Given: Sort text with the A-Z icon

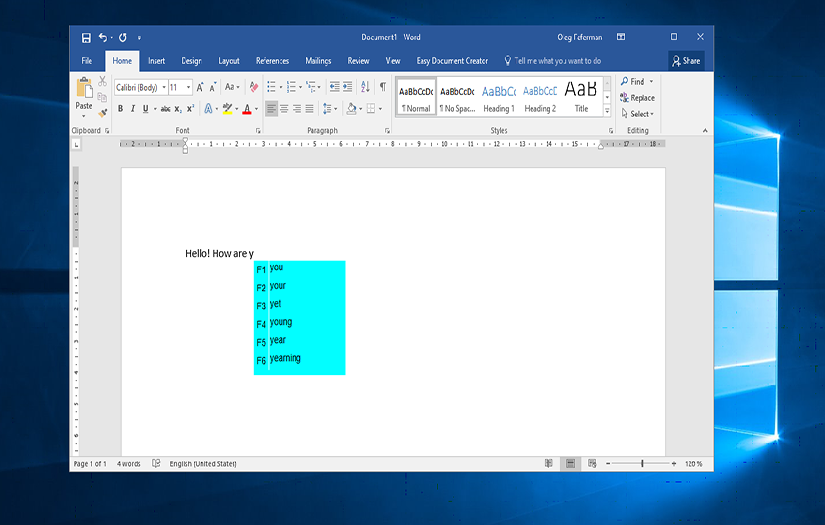Looking at the screenshot, I should click(365, 87).
